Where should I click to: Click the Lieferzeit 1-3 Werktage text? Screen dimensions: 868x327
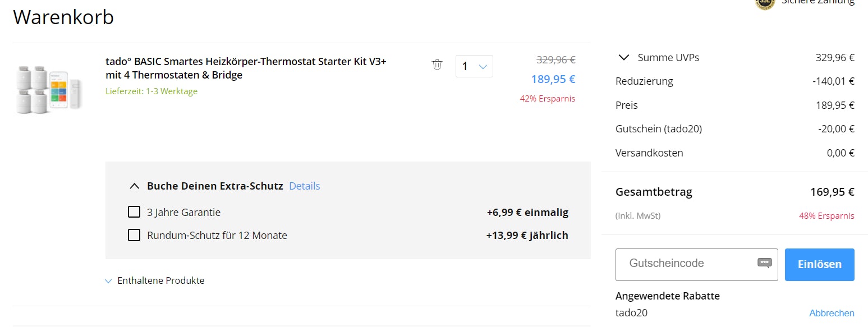(x=151, y=91)
